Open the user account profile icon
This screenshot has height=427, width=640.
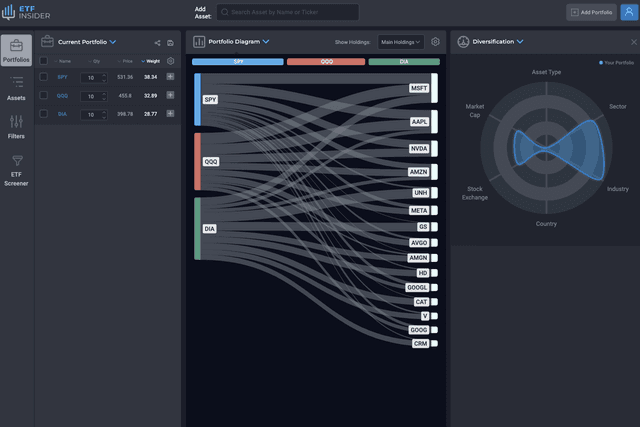pyautogui.click(x=629, y=12)
